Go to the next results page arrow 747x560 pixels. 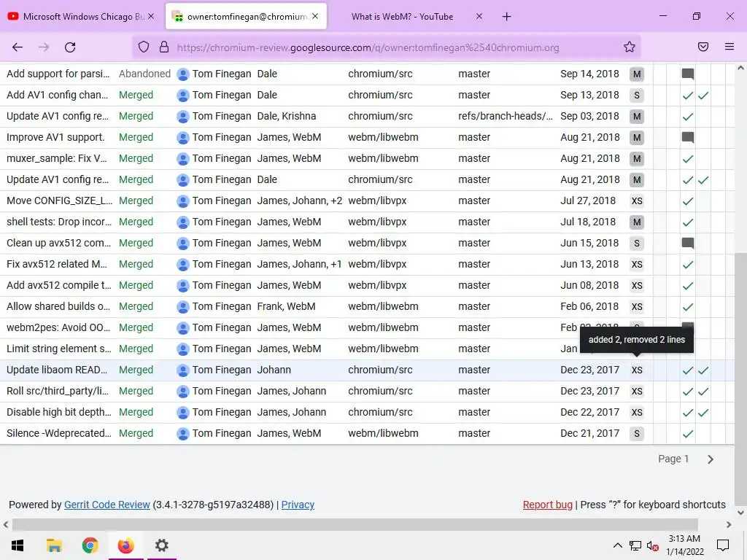coord(711,459)
